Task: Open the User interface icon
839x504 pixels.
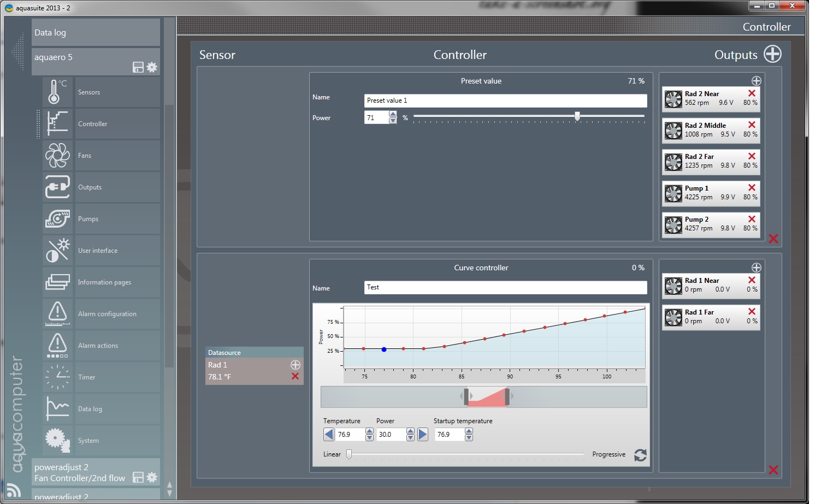Action: click(57, 250)
